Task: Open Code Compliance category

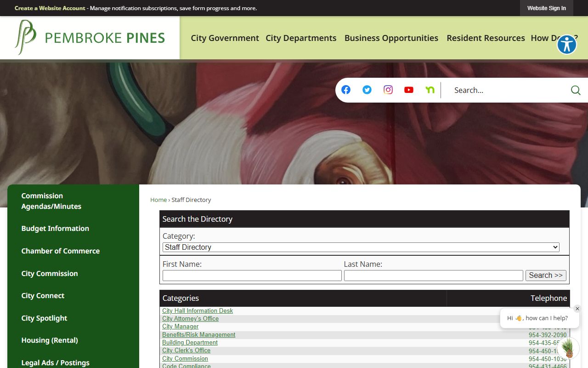Action: pyautogui.click(x=187, y=366)
